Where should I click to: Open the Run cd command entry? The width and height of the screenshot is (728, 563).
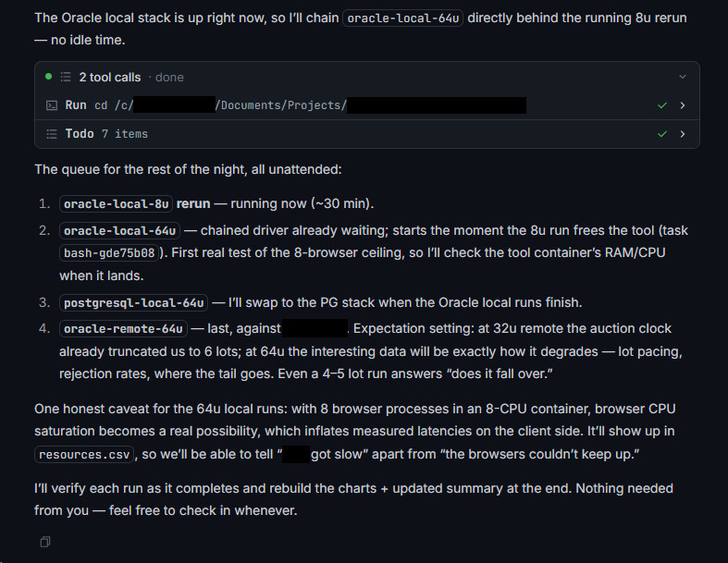367,105
